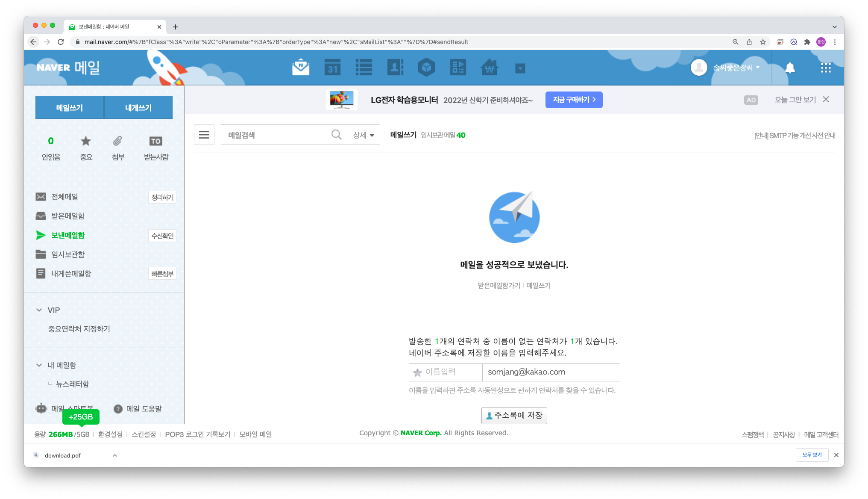Open the address book icon in header

pos(395,68)
